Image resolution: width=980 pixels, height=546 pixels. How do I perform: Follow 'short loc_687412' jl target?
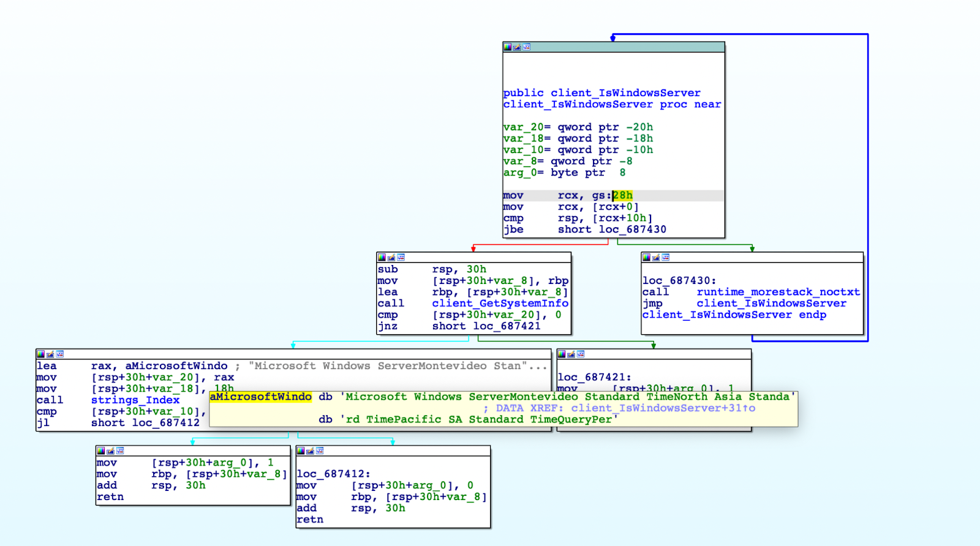click(145, 423)
